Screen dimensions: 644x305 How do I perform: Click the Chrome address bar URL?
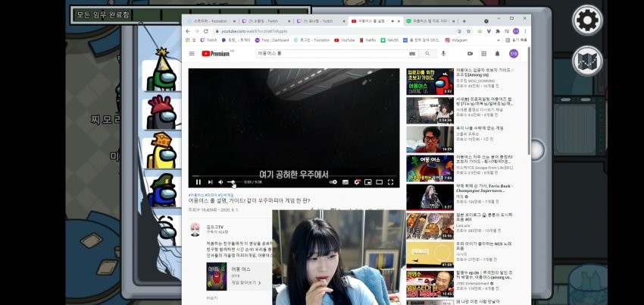[255, 31]
